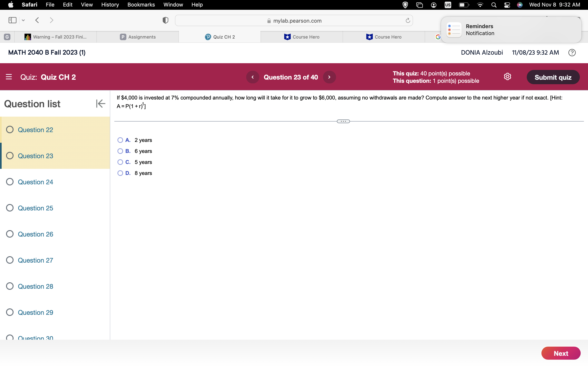Screen dimensions: 588x367
Task: Collapse the Question list panel
Action: click(100, 104)
